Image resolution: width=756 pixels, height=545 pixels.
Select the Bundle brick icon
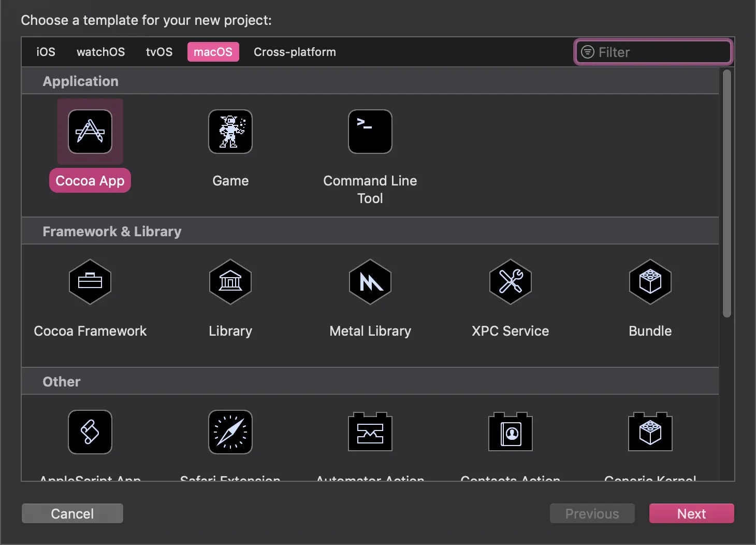coord(650,282)
